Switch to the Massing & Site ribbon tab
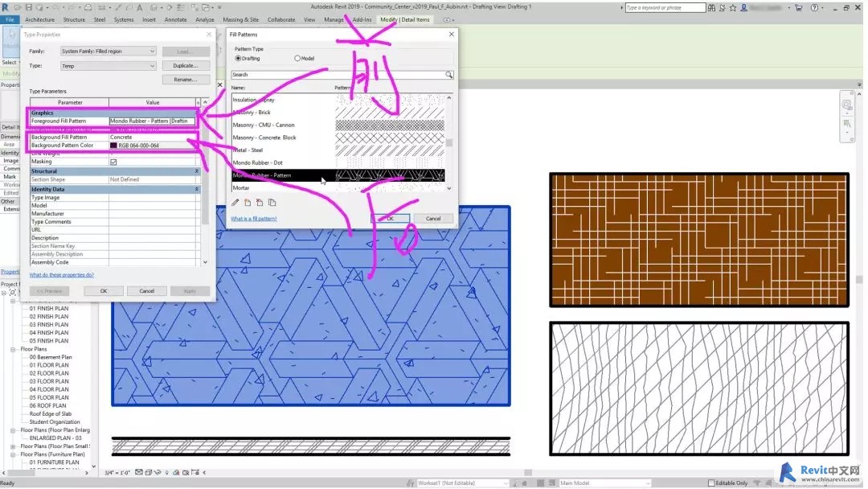 tap(241, 19)
